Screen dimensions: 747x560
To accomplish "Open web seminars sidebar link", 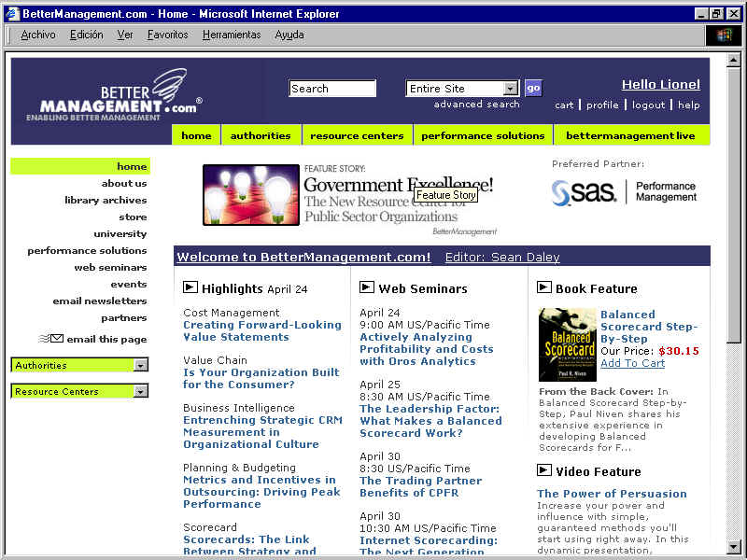I will 110,268.
